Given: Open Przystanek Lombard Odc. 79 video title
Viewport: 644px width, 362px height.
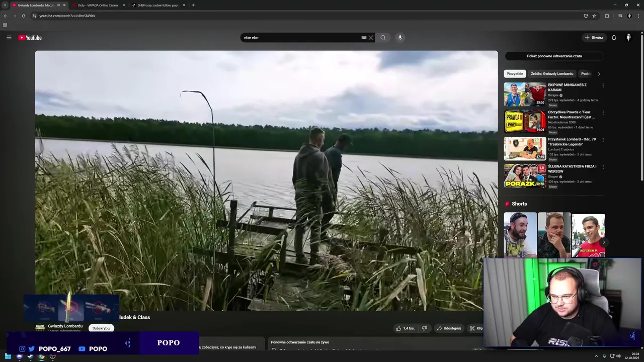Looking at the screenshot, I should point(572,142).
